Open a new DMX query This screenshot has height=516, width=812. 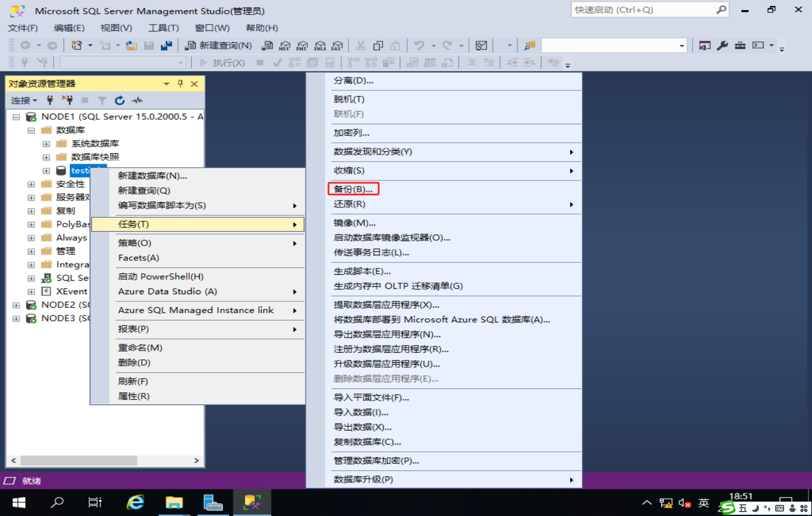pyautogui.click(x=302, y=46)
